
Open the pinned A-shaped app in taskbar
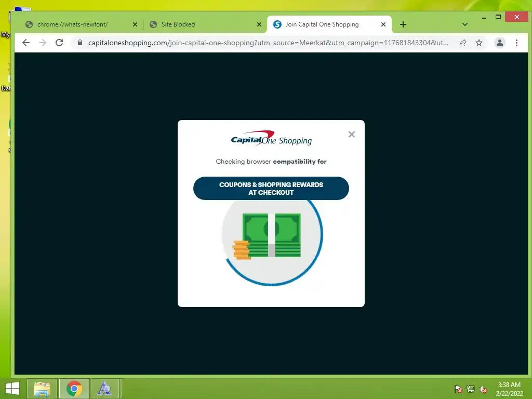tap(104, 389)
